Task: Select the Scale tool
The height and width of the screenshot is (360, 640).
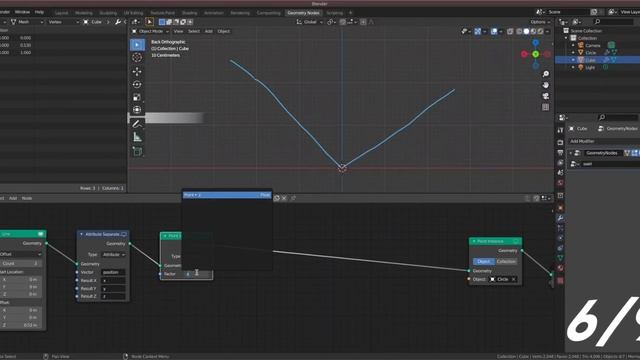Action: click(137, 97)
